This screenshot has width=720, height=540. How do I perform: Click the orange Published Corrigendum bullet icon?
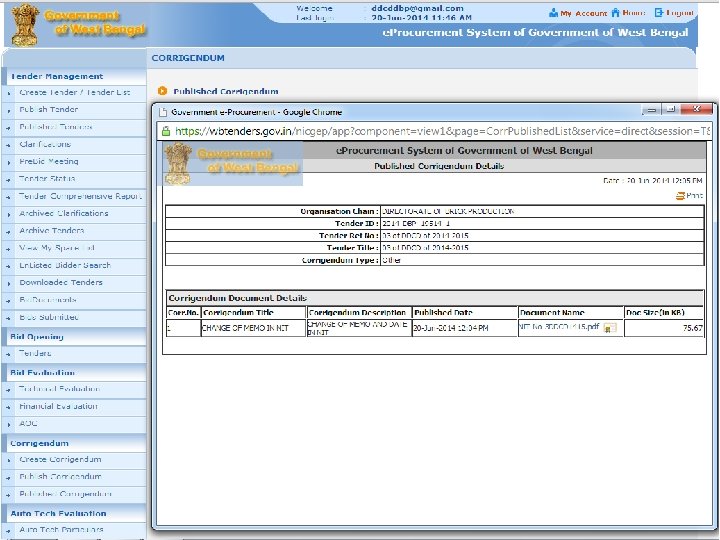pos(162,91)
